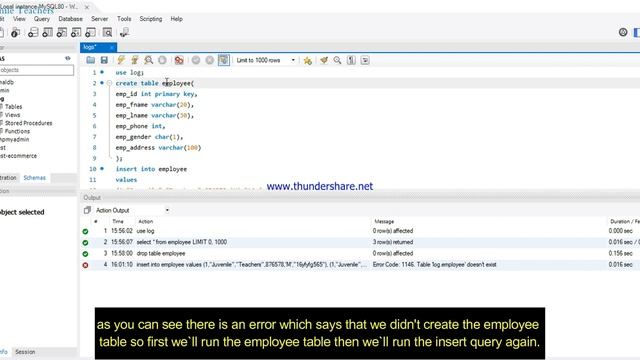The width and height of the screenshot is (640, 360).
Task: Click the Action column header in output
Action: pyautogui.click(x=146, y=221)
